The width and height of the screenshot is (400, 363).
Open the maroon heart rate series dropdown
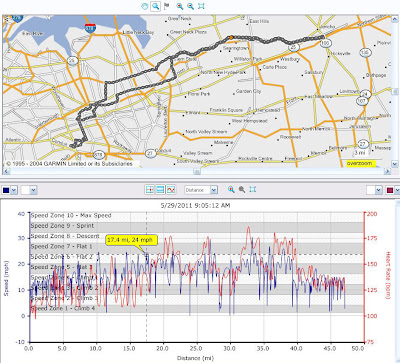[397, 190]
